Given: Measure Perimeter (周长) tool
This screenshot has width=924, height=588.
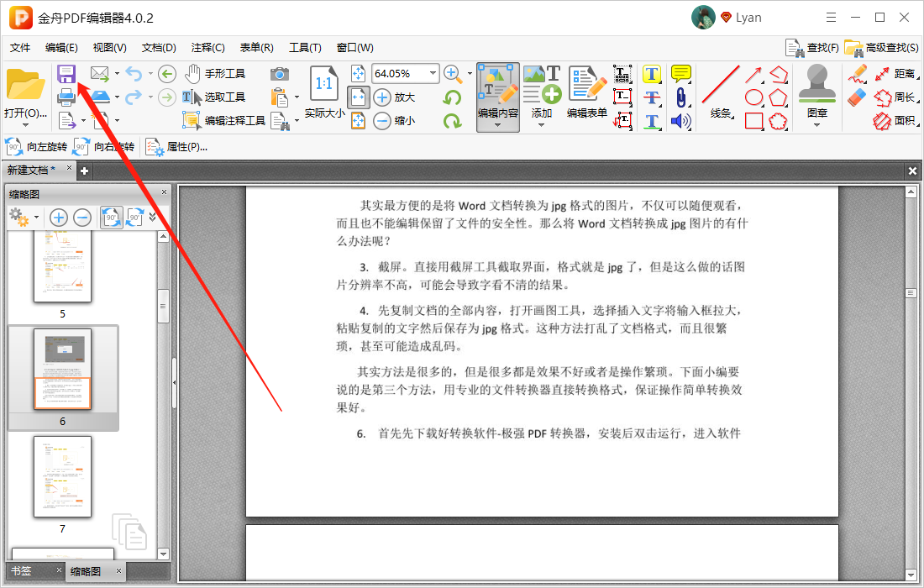Looking at the screenshot, I should (895, 97).
